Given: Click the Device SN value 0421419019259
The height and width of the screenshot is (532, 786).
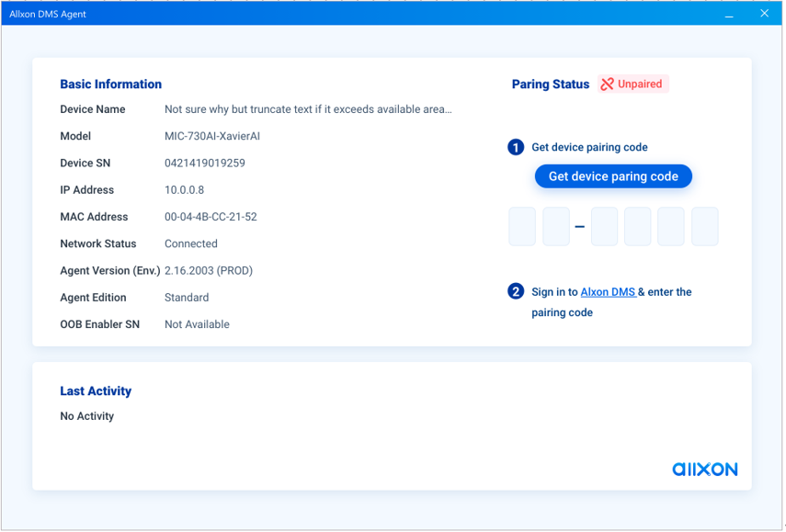Looking at the screenshot, I should [x=205, y=164].
